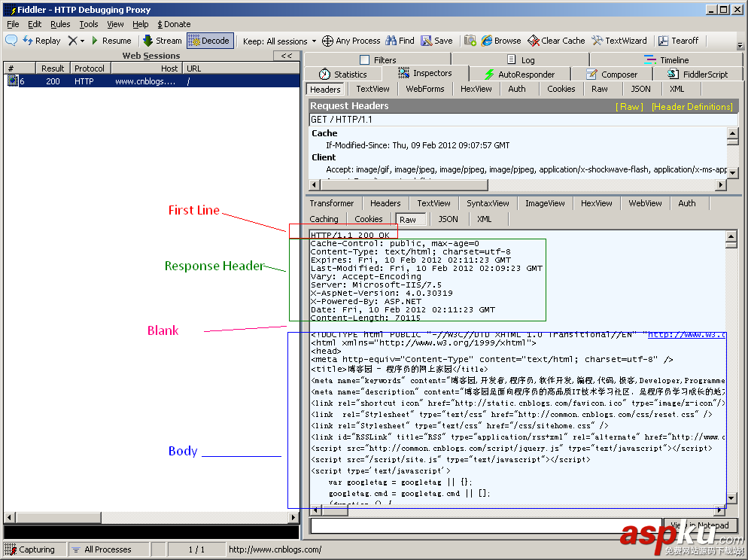Toggle the Decode button
This screenshot has width=748, height=560.
209,41
